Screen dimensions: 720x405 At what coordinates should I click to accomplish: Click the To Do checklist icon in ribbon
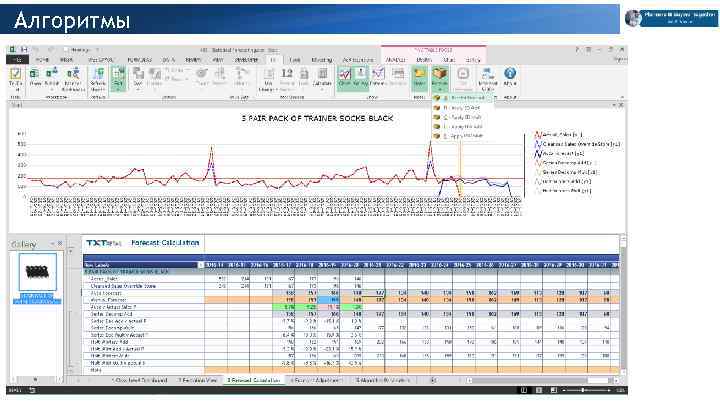click(x=16, y=73)
